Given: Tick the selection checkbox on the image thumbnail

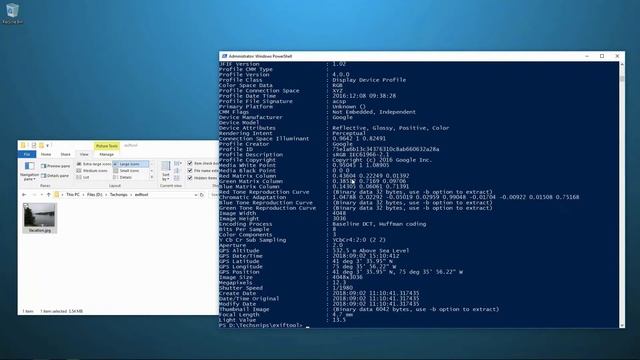Looking at the screenshot, I should point(26,205).
